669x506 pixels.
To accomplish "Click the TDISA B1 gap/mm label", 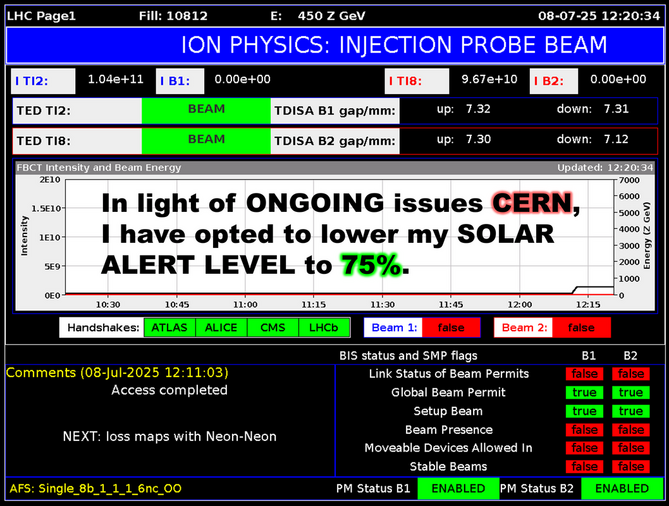I will (x=335, y=111).
